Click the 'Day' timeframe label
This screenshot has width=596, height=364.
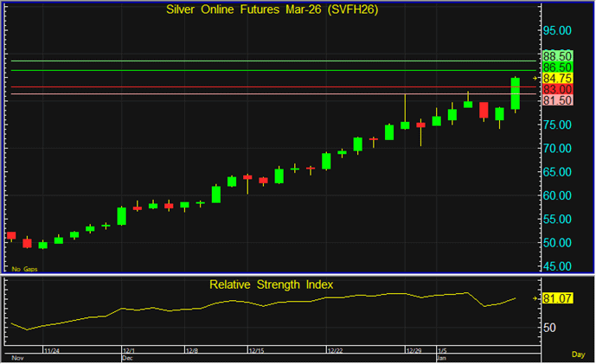pyautogui.click(x=578, y=354)
